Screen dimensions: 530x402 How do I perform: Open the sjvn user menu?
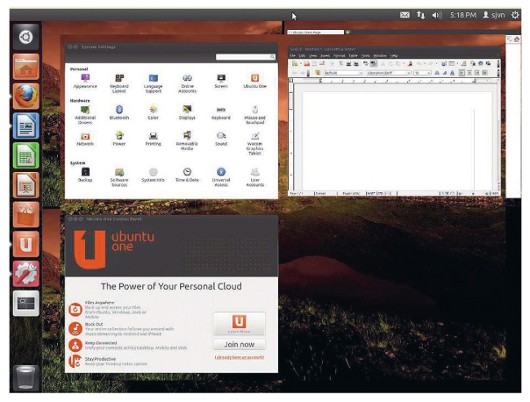(494, 15)
